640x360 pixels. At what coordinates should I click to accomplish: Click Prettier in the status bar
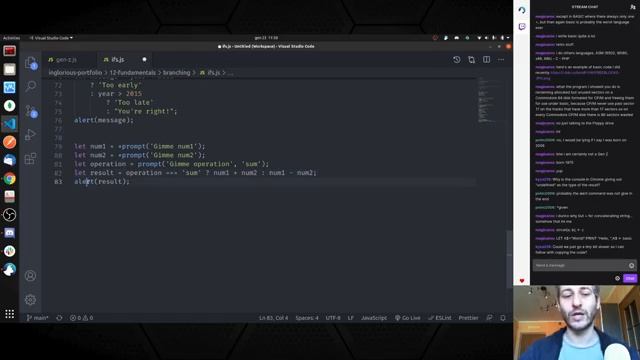coord(468,318)
